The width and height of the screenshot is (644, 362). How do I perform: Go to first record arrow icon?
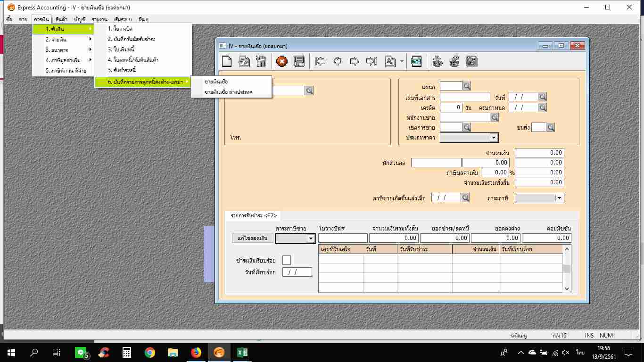[x=321, y=61]
